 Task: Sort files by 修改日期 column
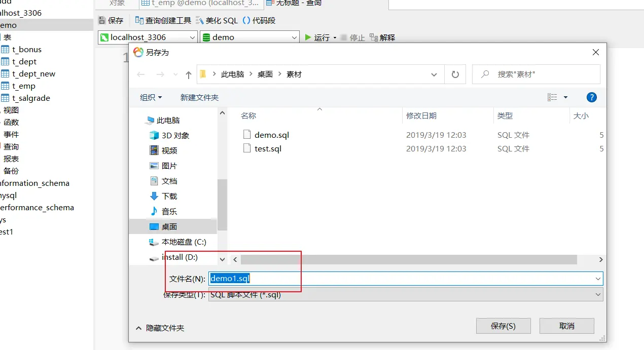421,115
